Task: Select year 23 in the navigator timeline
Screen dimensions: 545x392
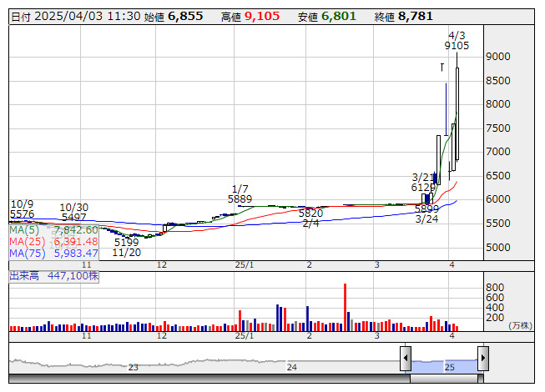Action: (133, 367)
